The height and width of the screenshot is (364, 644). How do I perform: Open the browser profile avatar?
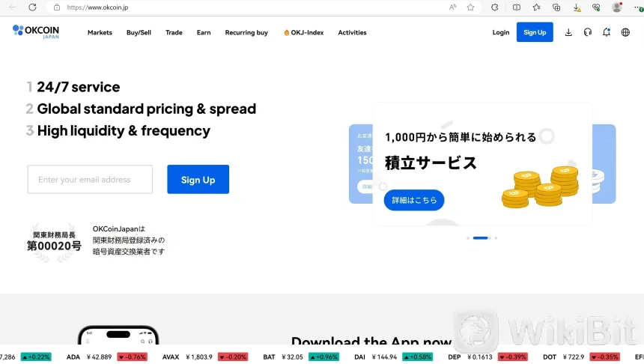(x=617, y=7)
